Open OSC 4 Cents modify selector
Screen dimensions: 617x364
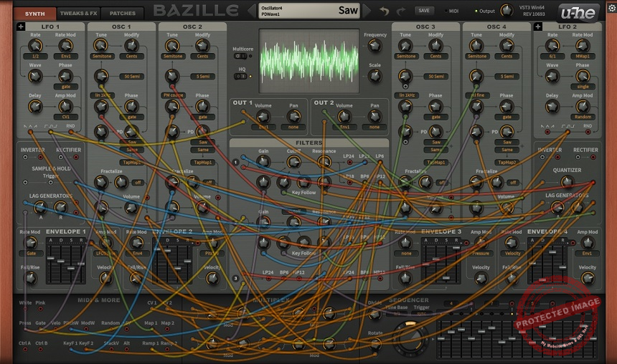(x=507, y=56)
